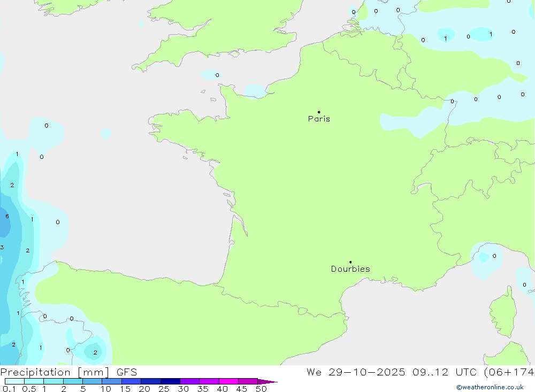Click the 6 mm precipitation value on map
The height and width of the screenshot is (392, 535).
pos(7,216)
